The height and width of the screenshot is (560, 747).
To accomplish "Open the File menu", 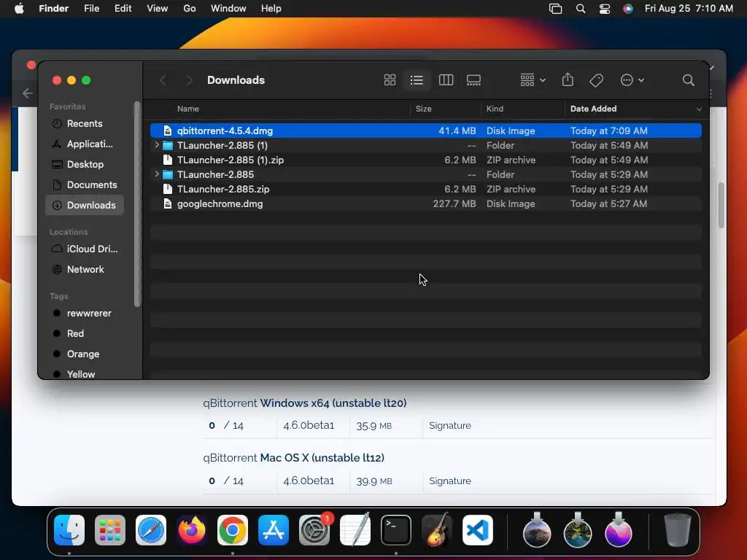I will tap(91, 9).
